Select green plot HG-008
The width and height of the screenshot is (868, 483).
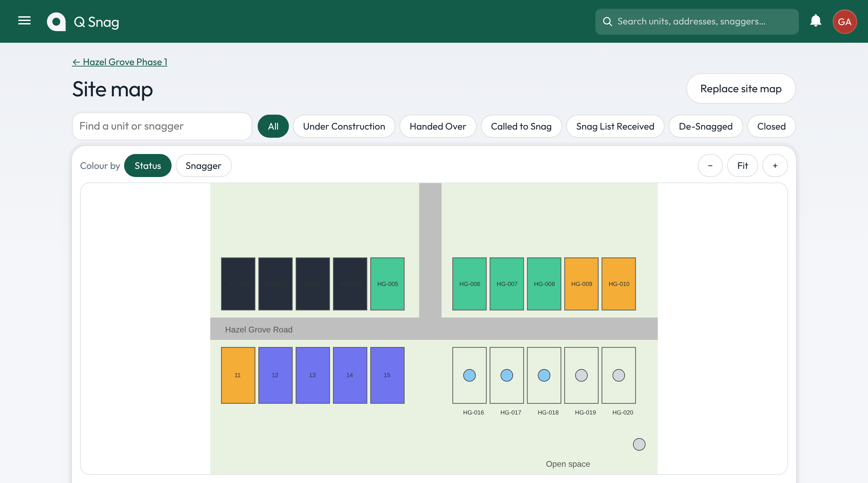(x=544, y=284)
